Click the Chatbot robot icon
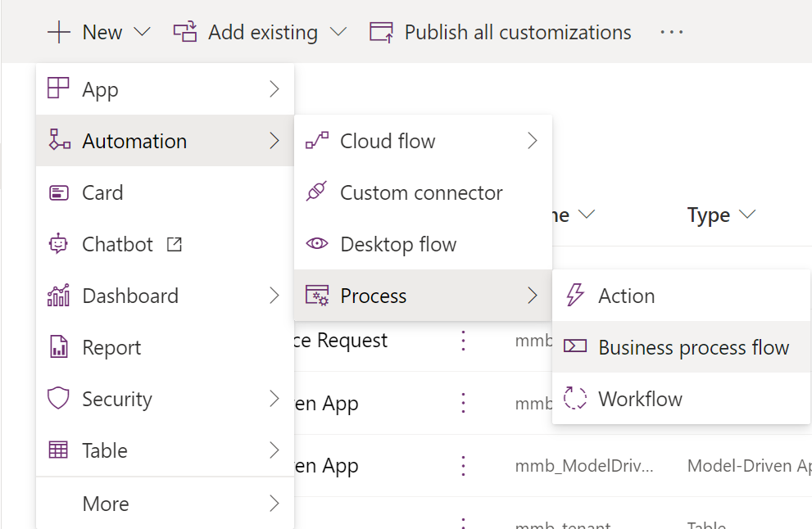Viewport: 812px width, 529px height. click(x=58, y=243)
